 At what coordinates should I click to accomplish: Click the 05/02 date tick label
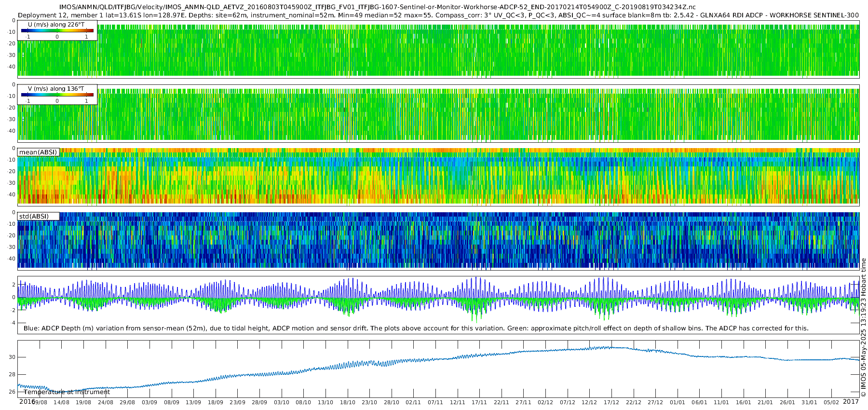click(831, 403)
